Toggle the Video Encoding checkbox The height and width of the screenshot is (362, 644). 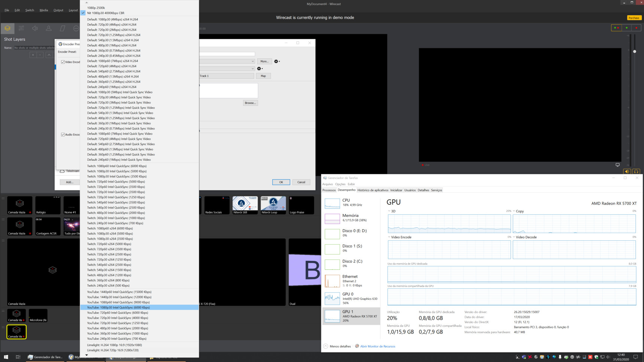tap(63, 62)
